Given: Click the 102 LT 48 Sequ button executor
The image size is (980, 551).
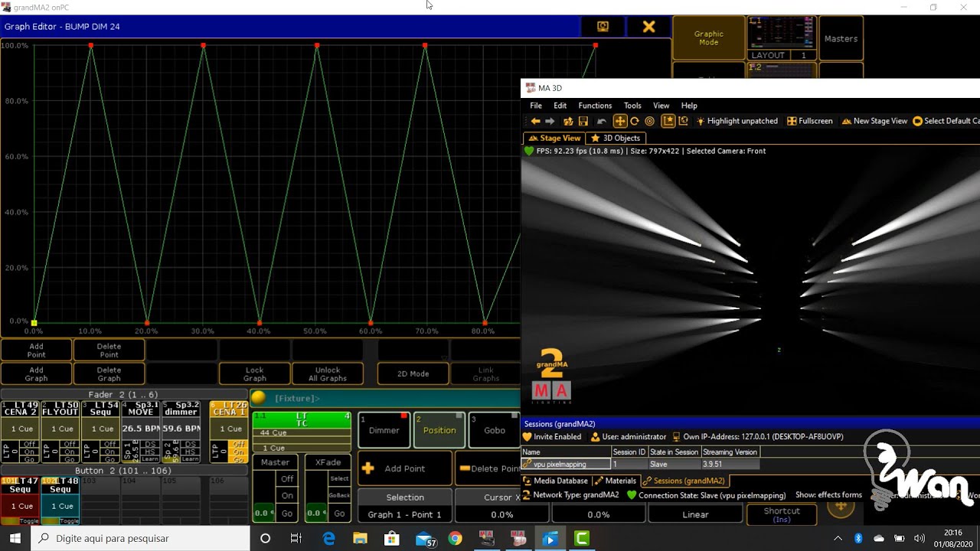Looking at the screenshot, I should 60,500.
